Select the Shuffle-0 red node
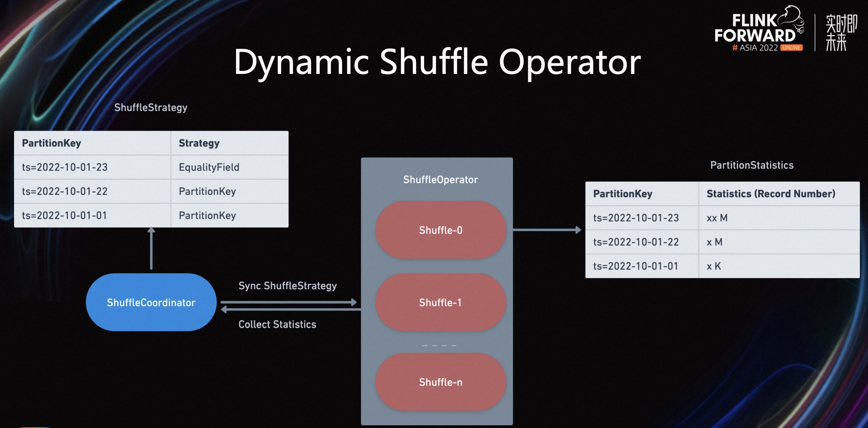This screenshot has width=868, height=428. (441, 230)
